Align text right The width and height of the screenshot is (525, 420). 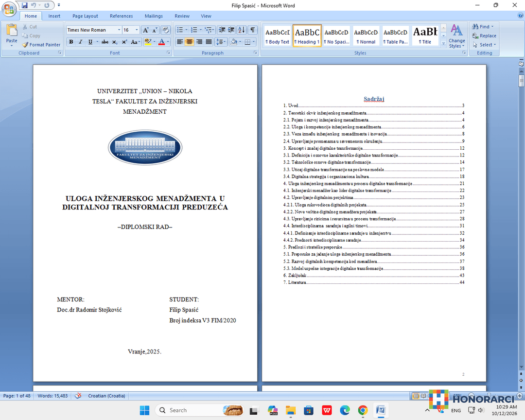(x=199, y=42)
